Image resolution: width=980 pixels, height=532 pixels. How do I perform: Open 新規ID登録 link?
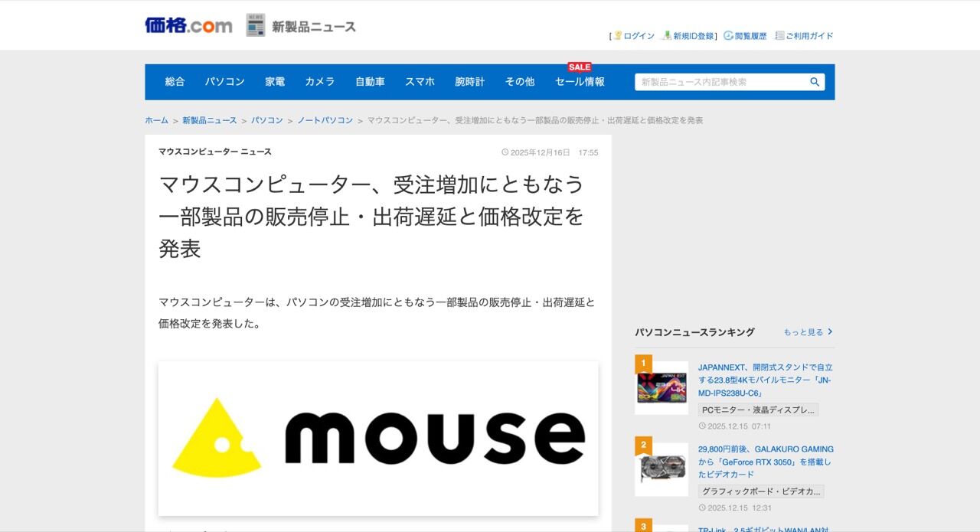click(x=694, y=36)
